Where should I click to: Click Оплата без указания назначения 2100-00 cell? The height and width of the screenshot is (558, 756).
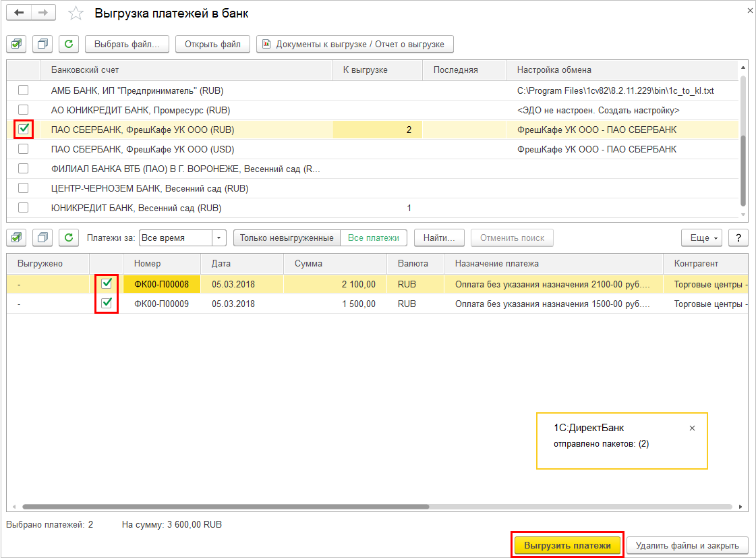pos(554,284)
